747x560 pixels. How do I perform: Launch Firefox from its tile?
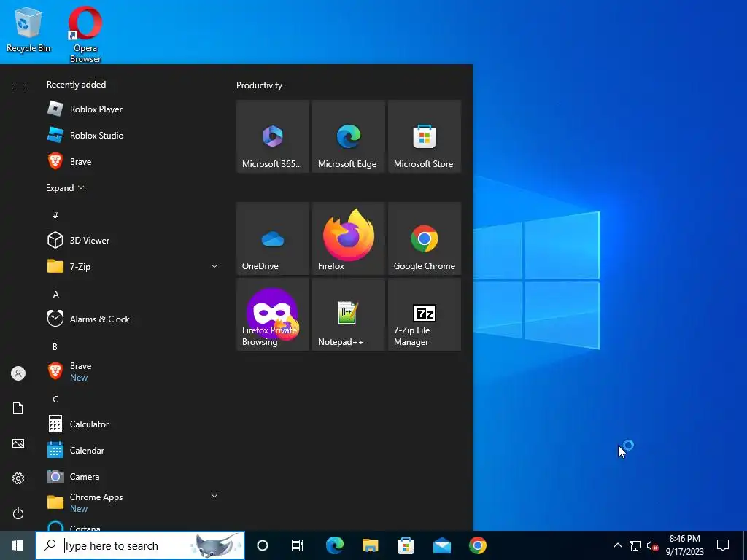[348, 238]
